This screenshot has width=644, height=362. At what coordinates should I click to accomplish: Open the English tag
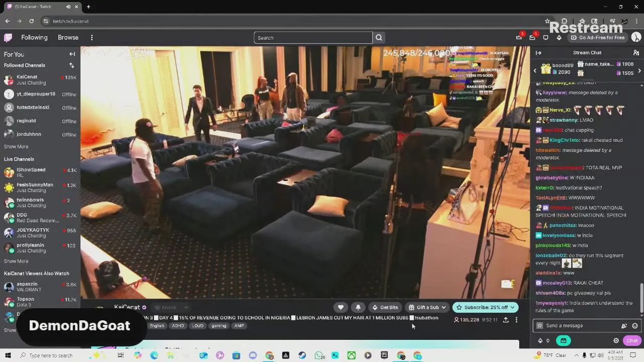coord(157,326)
